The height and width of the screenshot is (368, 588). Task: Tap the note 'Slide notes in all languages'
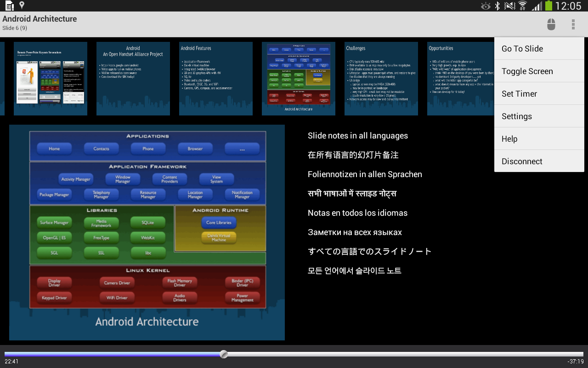coord(358,136)
